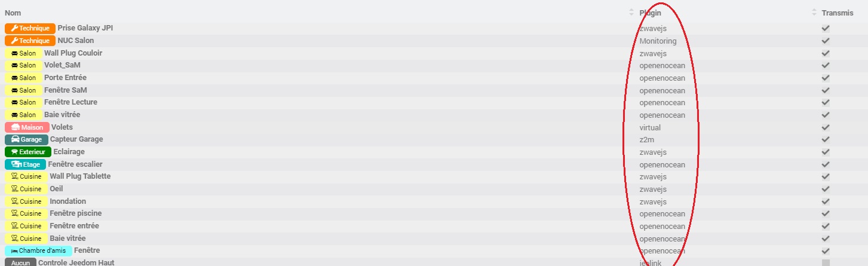Open the NUC Salon equipment

(76, 41)
